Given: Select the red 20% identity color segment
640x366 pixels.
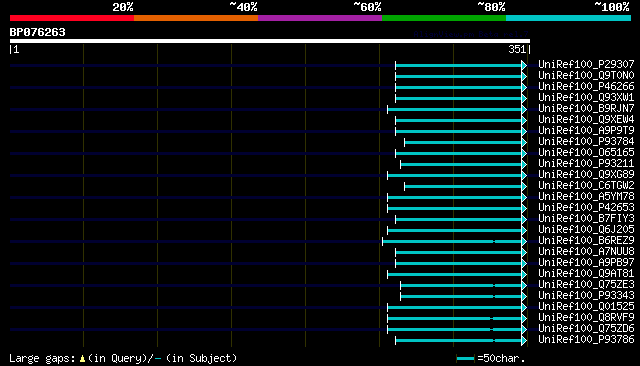Looking at the screenshot, I should (x=72, y=18).
